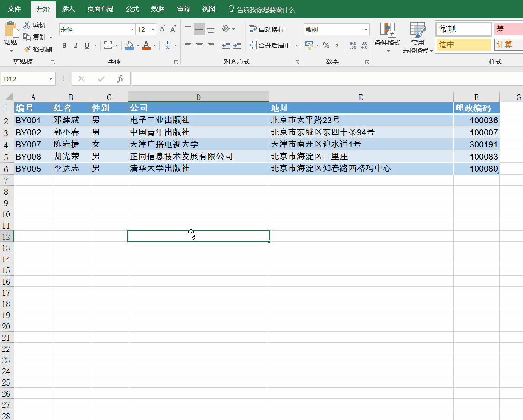Open the File (文件) tab
Image resolution: width=523 pixels, height=420 pixels.
(14, 9)
